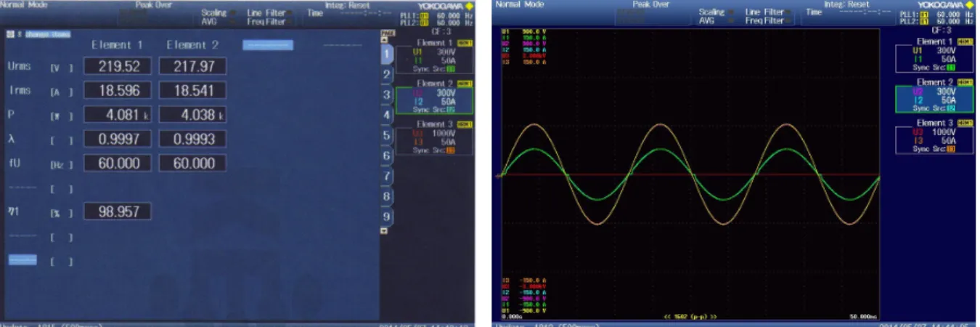
Task: Click 'Integ: Reset' status on waveform screen
Action: click(x=845, y=4)
